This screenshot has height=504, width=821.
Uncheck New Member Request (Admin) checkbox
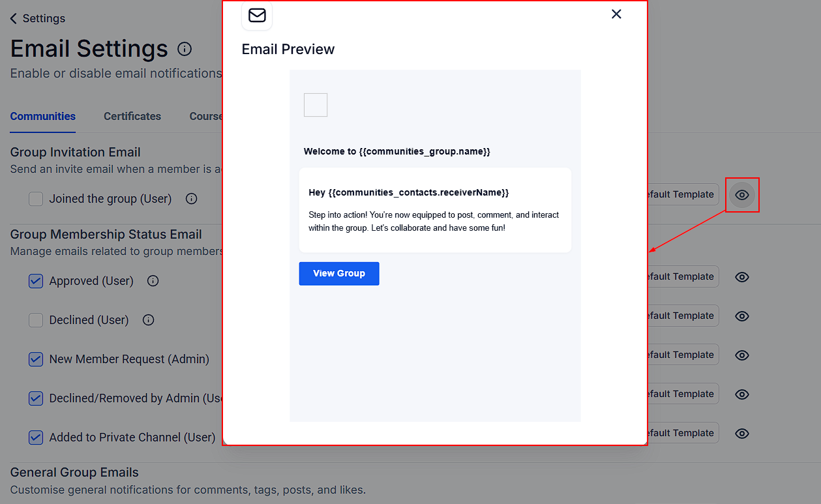pyautogui.click(x=36, y=359)
